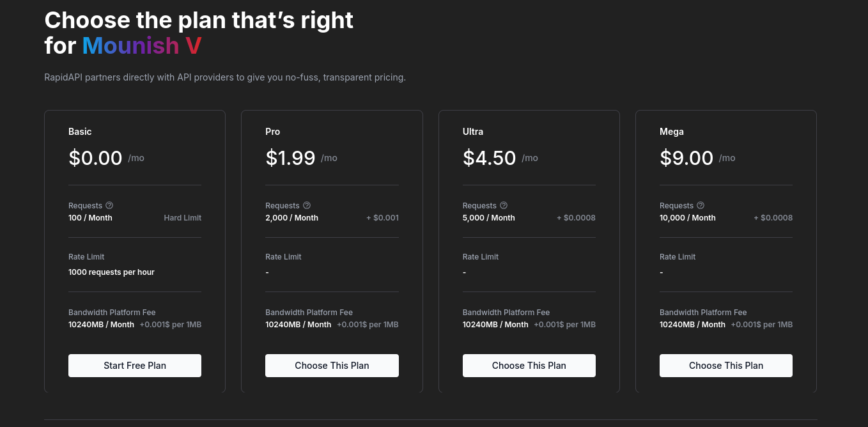Click the 2,000 / Month requests quota
Image resolution: width=868 pixels, height=427 pixels.
pos(291,218)
